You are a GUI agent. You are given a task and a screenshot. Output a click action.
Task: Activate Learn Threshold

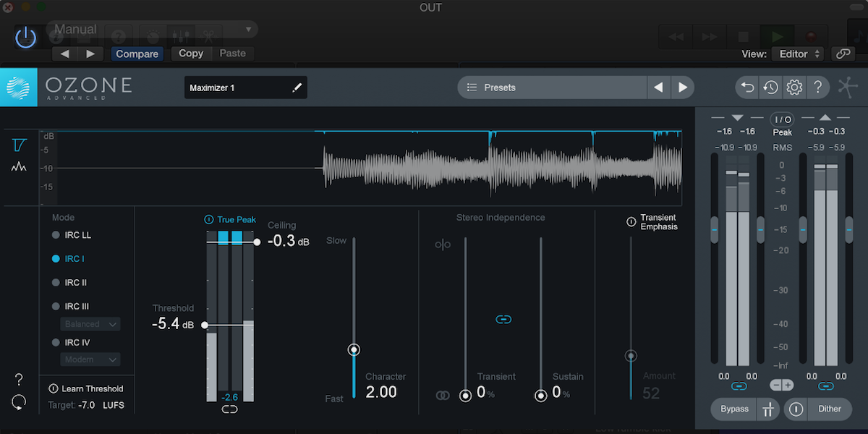point(87,388)
